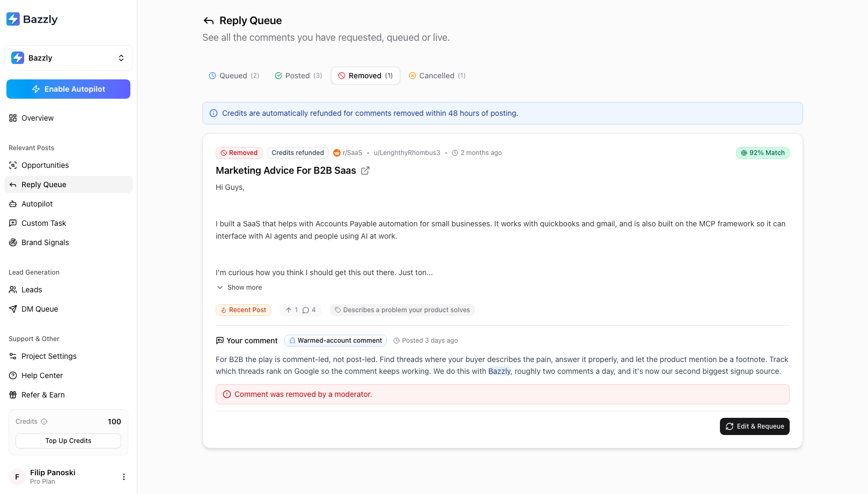
Task: Click the Reply Queue back-arrow icon in heading
Action: coord(209,21)
